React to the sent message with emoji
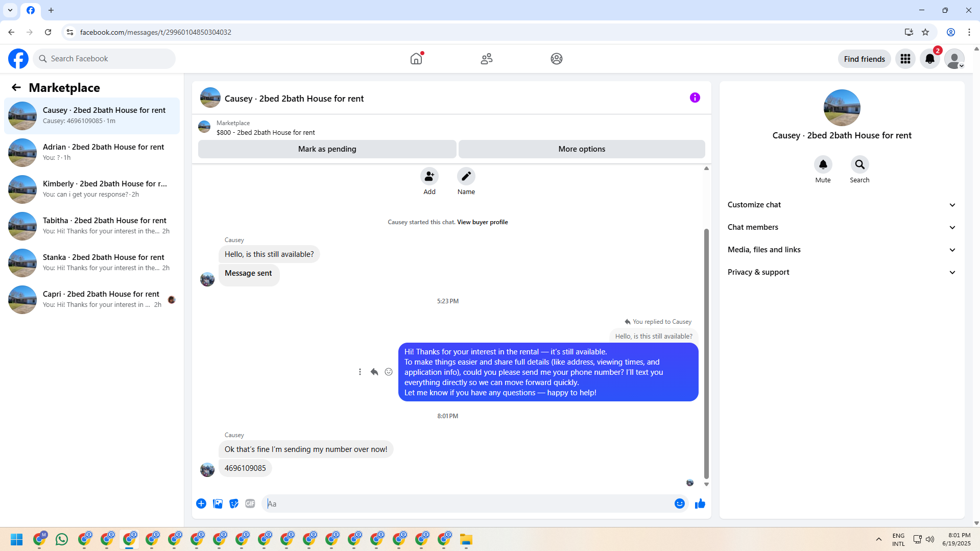980x551 pixels. point(389,372)
